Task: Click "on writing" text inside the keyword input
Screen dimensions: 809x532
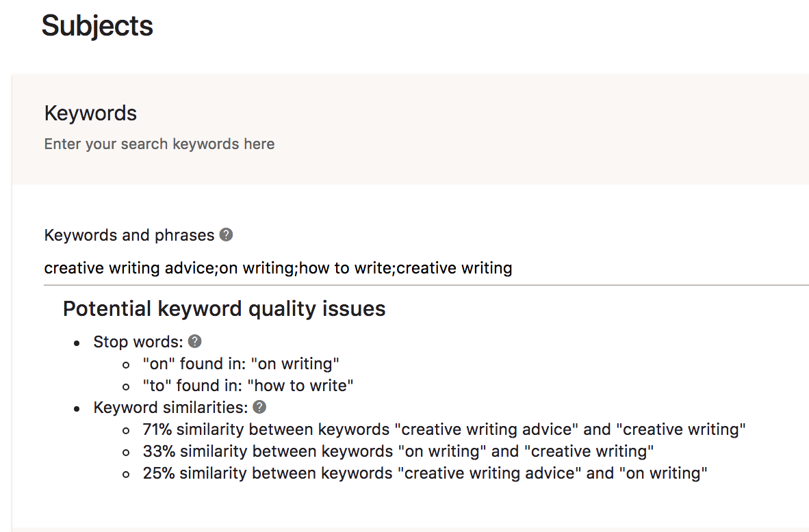Action: (x=257, y=268)
